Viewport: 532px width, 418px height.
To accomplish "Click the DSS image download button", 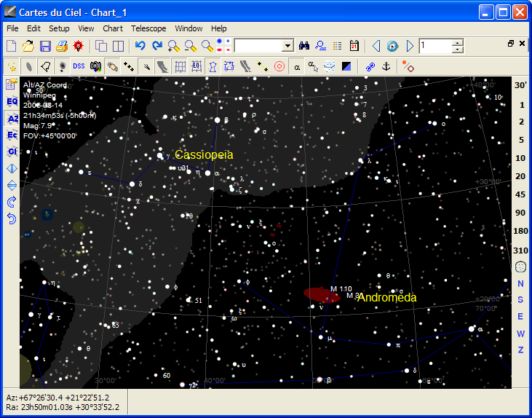I will 78,66.
